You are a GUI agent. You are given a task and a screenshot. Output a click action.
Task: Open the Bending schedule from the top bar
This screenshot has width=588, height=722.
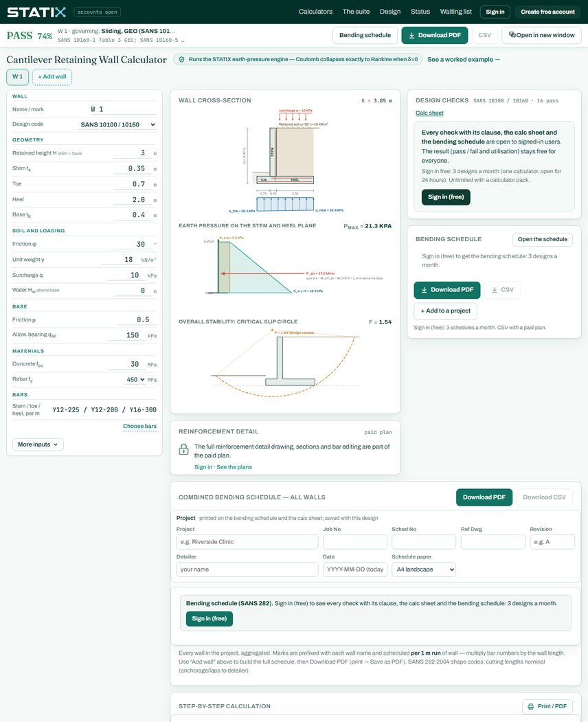(x=365, y=36)
